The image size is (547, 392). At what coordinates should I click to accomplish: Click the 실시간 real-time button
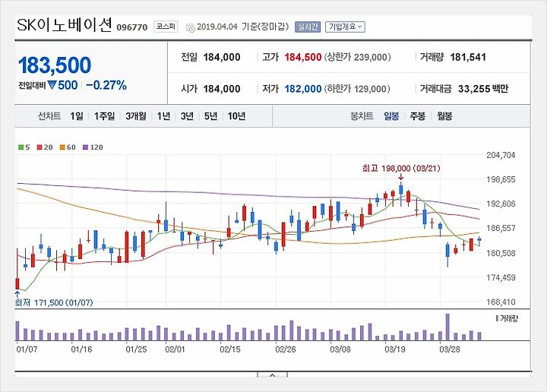(x=308, y=27)
